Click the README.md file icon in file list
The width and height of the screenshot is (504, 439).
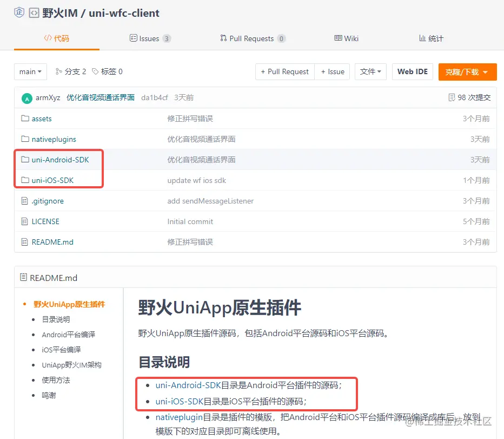click(x=24, y=242)
